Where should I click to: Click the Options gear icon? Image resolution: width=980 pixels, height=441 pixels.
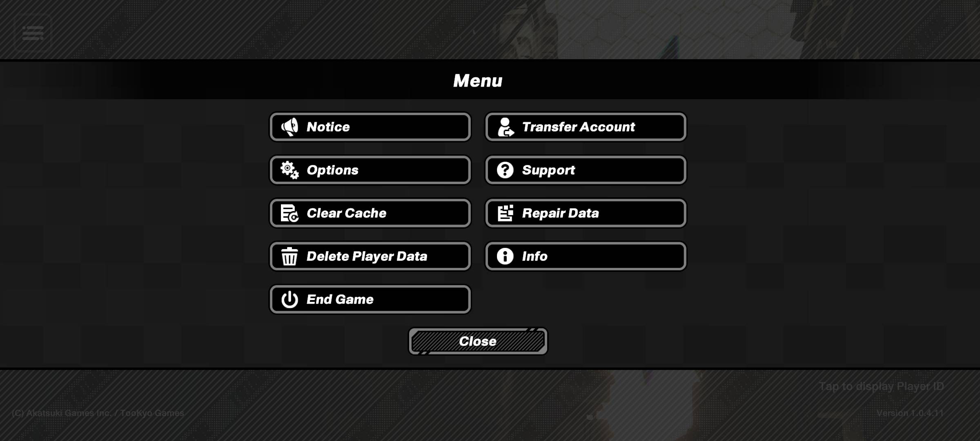pos(289,169)
